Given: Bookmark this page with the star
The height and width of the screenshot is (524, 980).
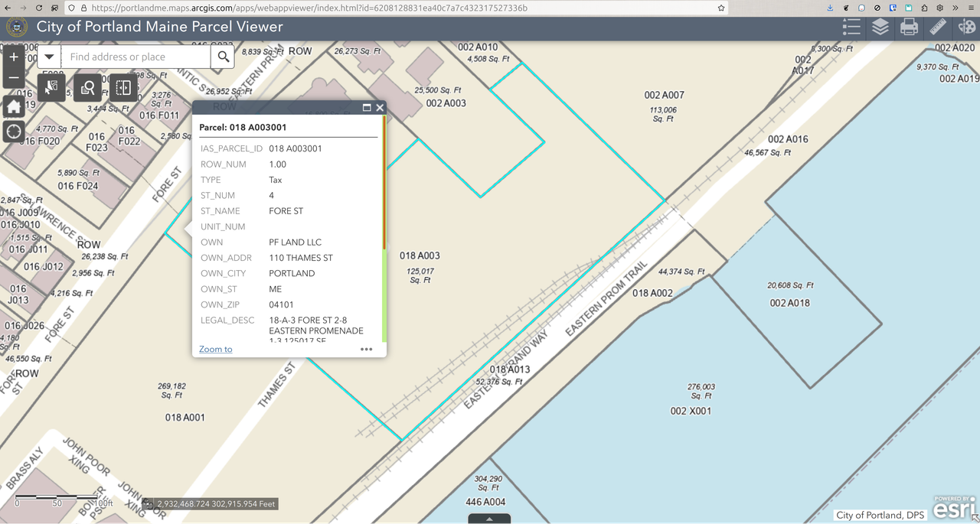Looking at the screenshot, I should click(x=721, y=8).
